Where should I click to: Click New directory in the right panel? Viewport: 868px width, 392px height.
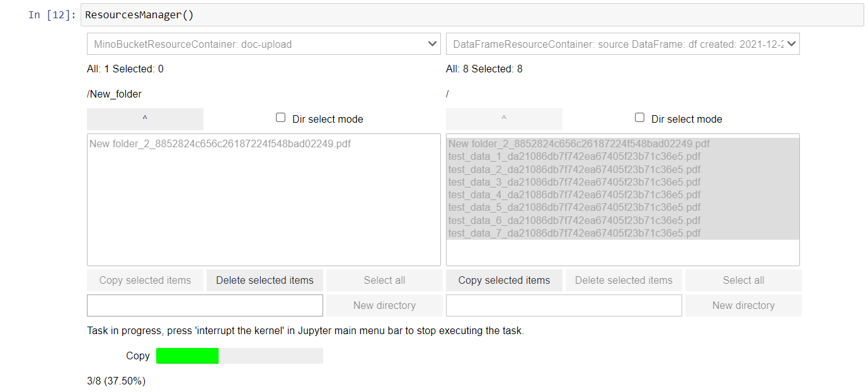[x=743, y=305]
